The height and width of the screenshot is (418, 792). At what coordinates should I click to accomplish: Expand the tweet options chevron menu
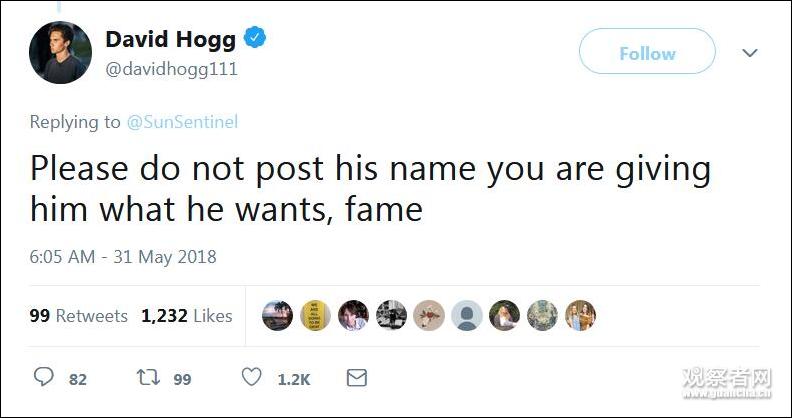click(x=750, y=53)
